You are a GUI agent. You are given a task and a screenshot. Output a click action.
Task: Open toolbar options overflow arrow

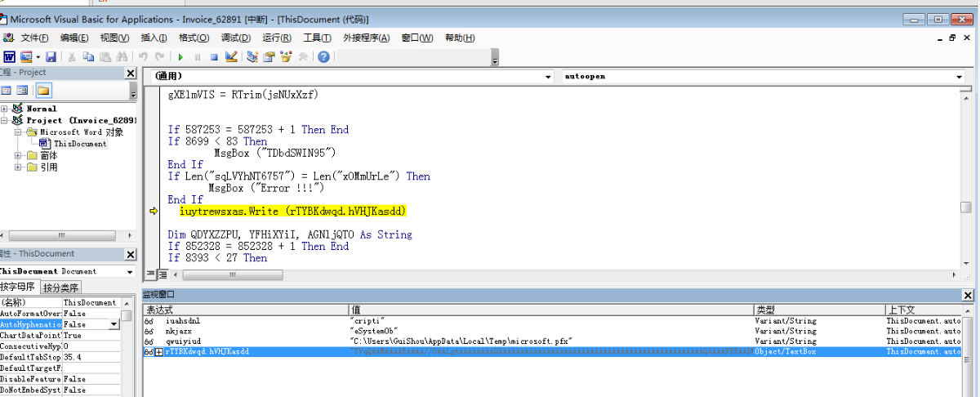(495, 59)
